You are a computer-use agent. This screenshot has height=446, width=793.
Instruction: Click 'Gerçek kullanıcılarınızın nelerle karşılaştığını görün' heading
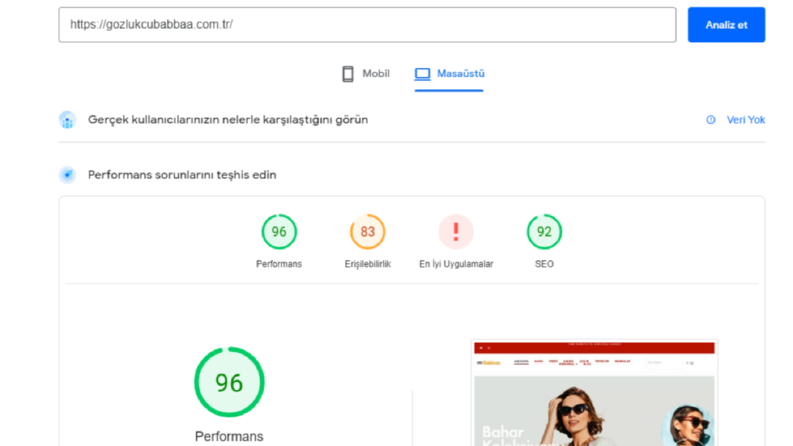[x=228, y=120]
